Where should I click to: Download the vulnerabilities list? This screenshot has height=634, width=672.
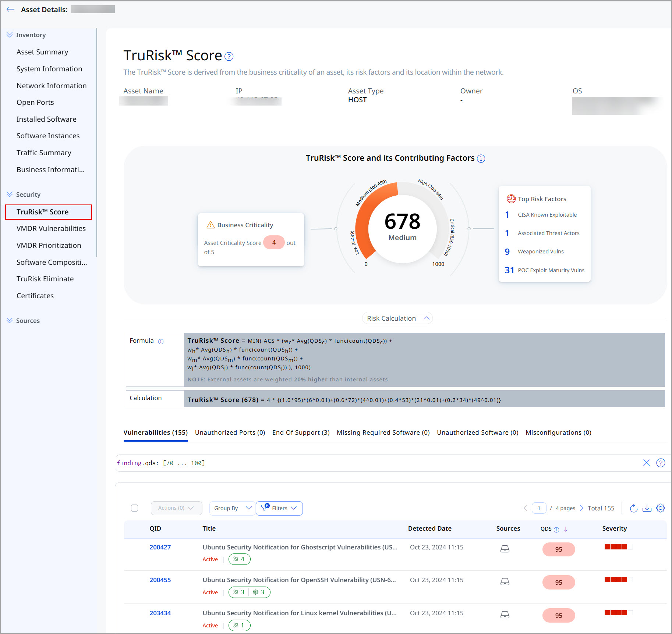coord(647,508)
